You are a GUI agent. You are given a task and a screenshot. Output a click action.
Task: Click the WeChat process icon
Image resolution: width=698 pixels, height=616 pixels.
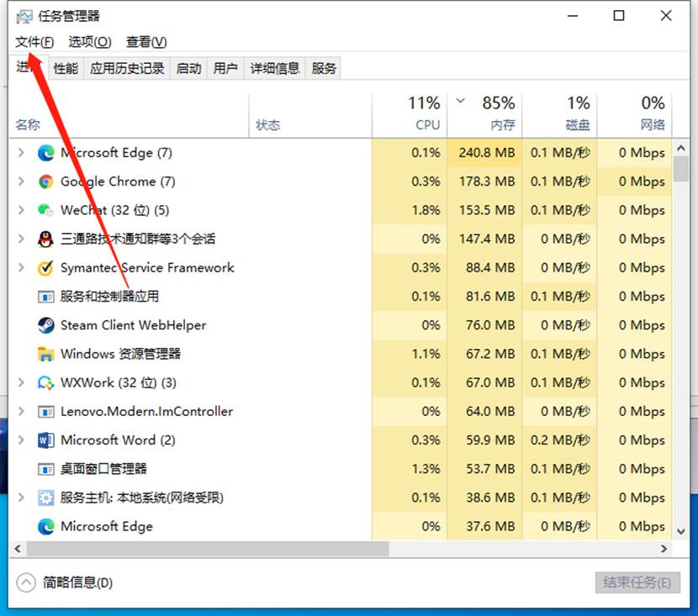click(46, 210)
